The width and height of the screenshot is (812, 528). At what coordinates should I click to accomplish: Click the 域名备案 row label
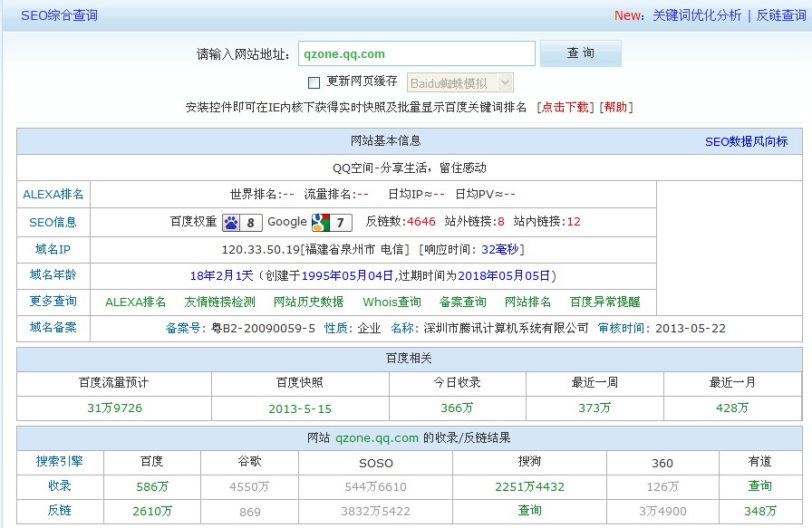53,327
